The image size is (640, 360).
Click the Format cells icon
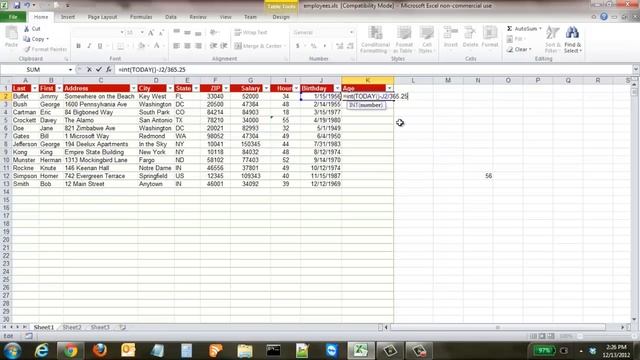490,33
